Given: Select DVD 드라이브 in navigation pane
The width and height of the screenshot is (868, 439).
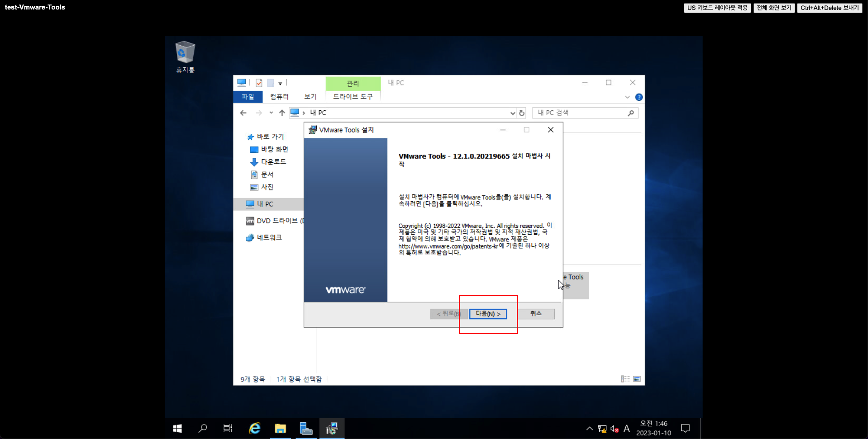Looking at the screenshot, I should click(x=275, y=221).
